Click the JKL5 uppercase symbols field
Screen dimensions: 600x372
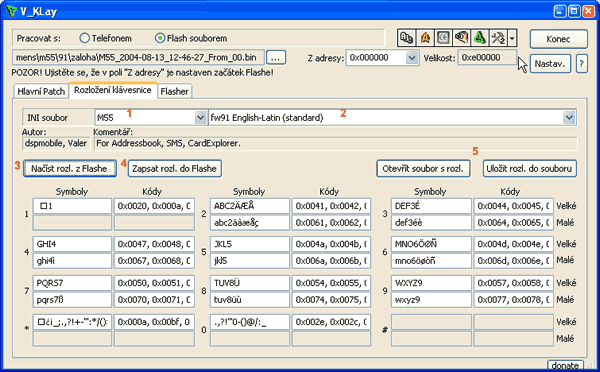tap(249, 244)
